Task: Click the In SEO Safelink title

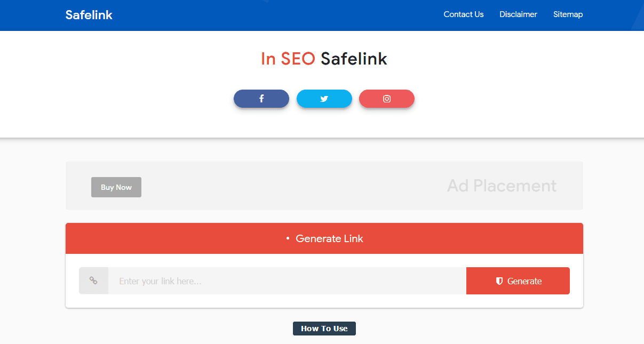Action: [x=324, y=59]
